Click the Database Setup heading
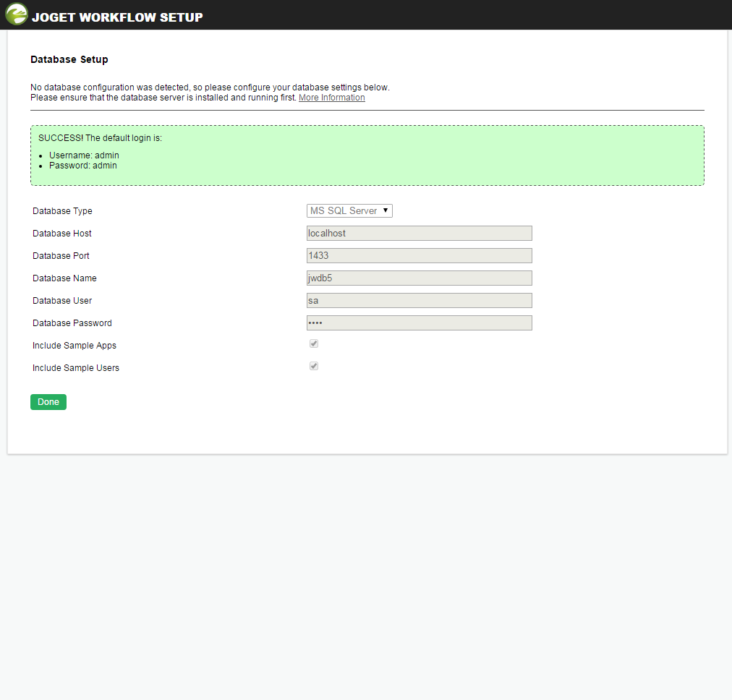The image size is (732, 700). coord(69,59)
